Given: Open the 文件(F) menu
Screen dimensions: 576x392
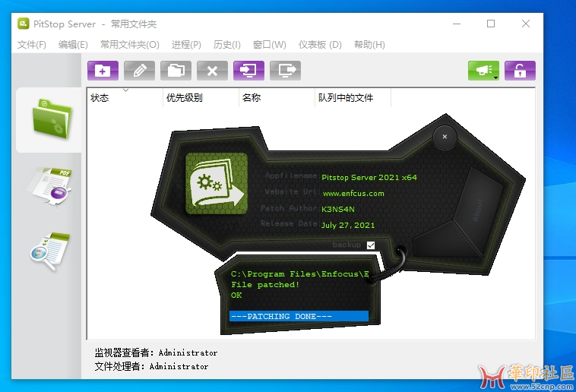Looking at the screenshot, I should pyautogui.click(x=32, y=45).
